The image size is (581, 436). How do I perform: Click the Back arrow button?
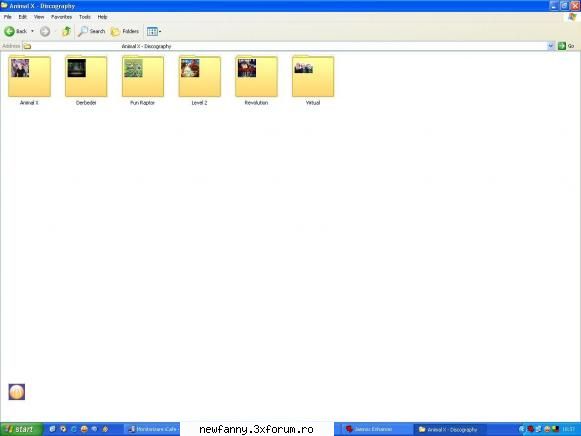pyautogui.click(x=16, y=31)
